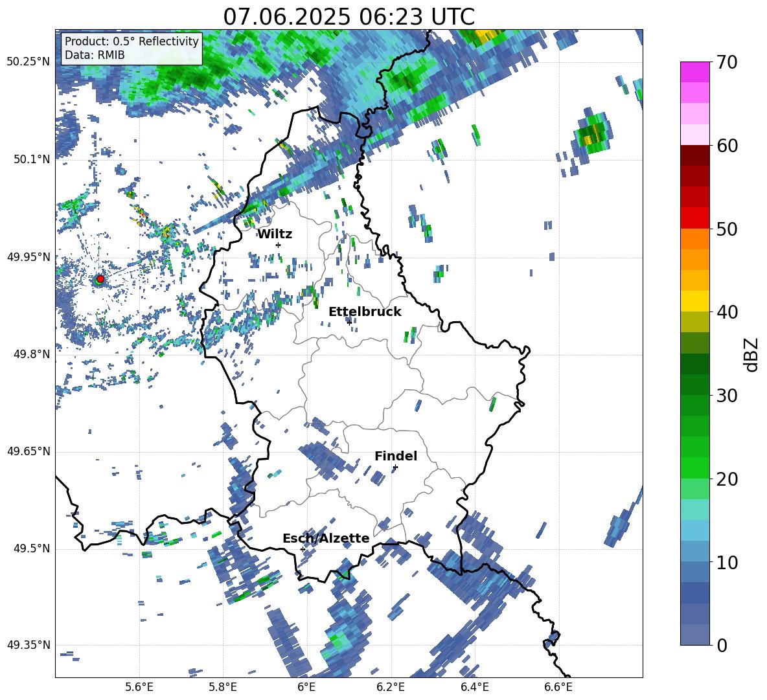Click the 10 tick on the colorbar
The width and height of the screenshot is (767, 700).
727,562
